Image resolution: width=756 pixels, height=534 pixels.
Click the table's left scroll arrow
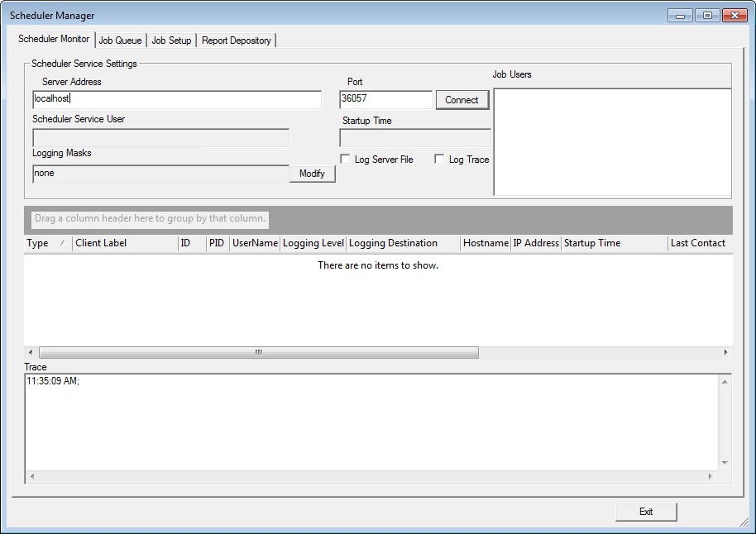(31, 352)
